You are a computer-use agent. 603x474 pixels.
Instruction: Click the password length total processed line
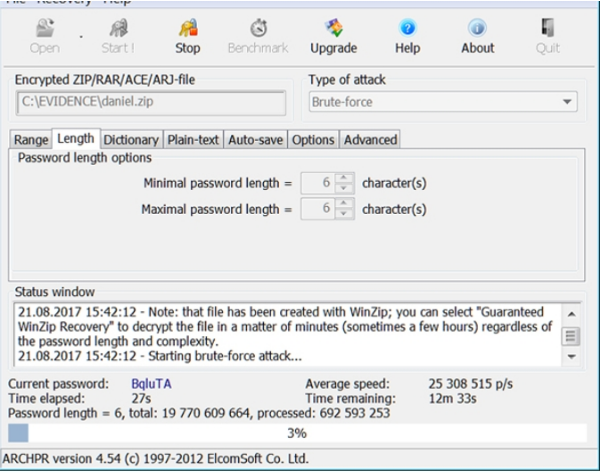pyautogui.click(x=199, y=413)
